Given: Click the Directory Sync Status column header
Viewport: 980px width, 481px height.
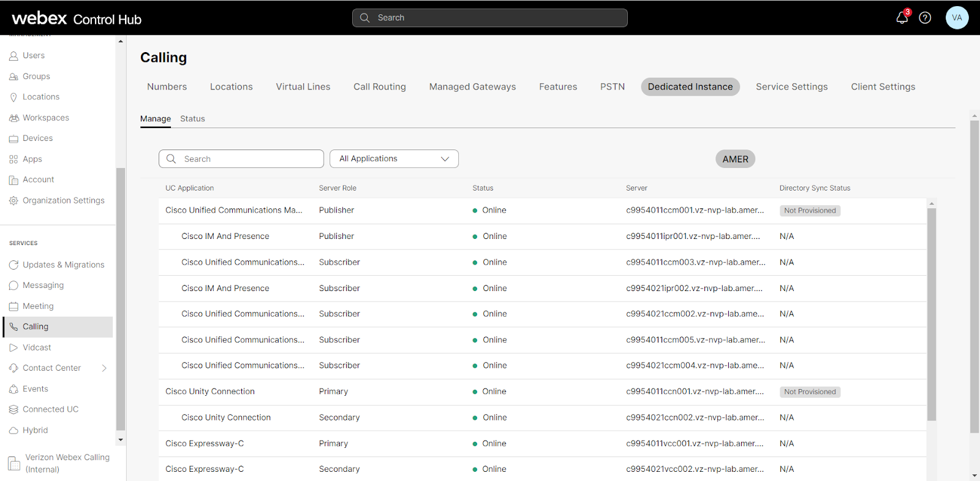Looking at the screenshot, I should click(x=815, y=188).
